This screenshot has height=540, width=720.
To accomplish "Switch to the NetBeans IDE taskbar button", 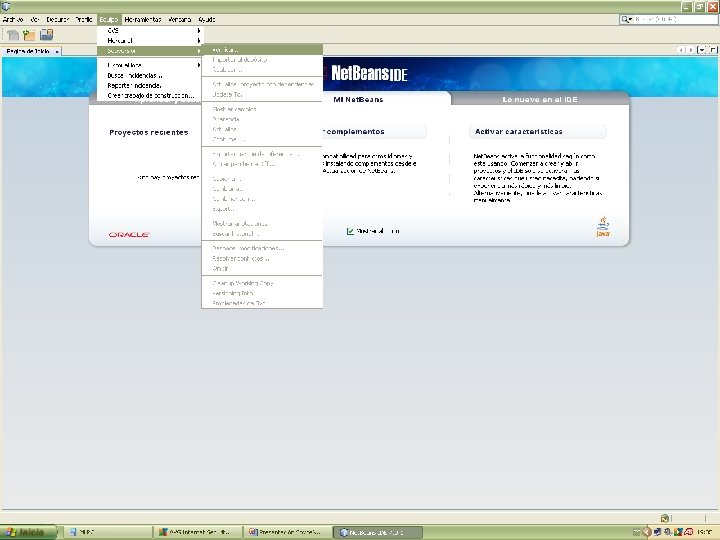I will tap(377, 532).
